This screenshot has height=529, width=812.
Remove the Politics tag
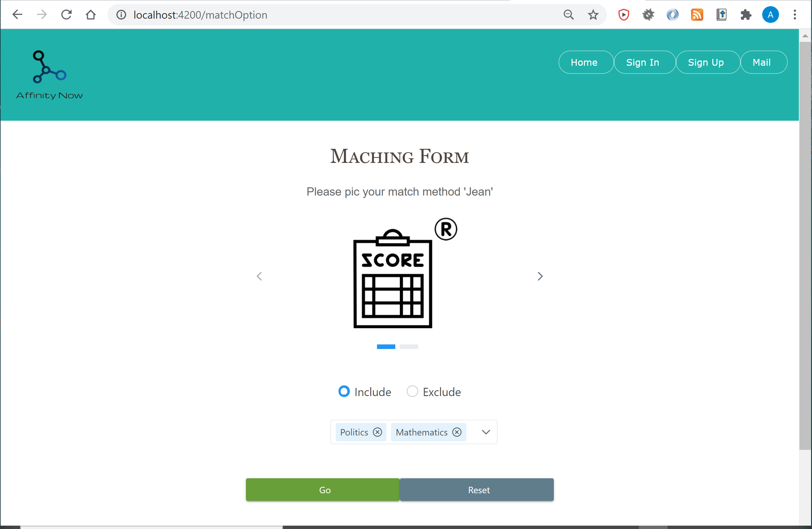pyautogui.click(x=377, y=432)
